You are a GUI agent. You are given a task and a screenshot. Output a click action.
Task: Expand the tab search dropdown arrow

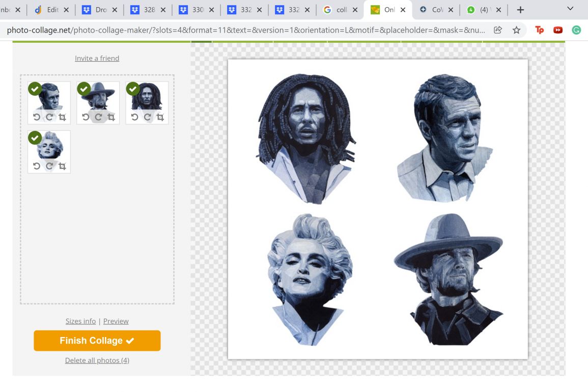570,9
